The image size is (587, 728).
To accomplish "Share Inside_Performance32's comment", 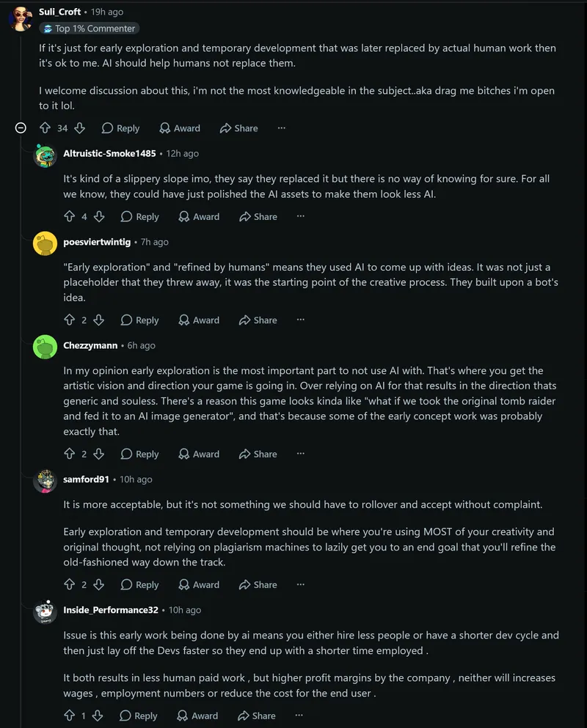I will [x=257, y=716].
